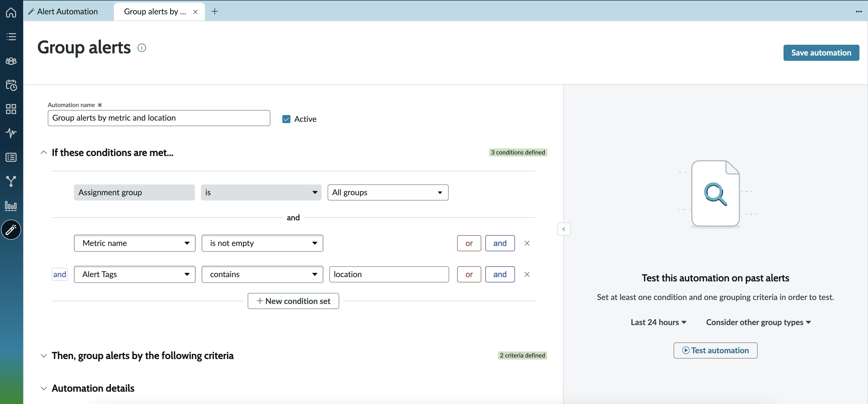Click the Test automation button
Image resolution: width=868 pixels, height=404 pixels.
tap(715, 350)
